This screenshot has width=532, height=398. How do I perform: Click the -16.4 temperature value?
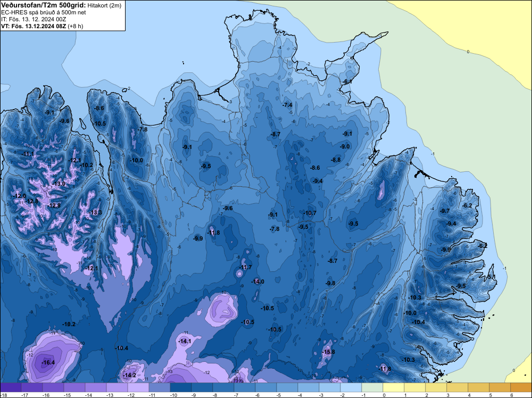48,362
